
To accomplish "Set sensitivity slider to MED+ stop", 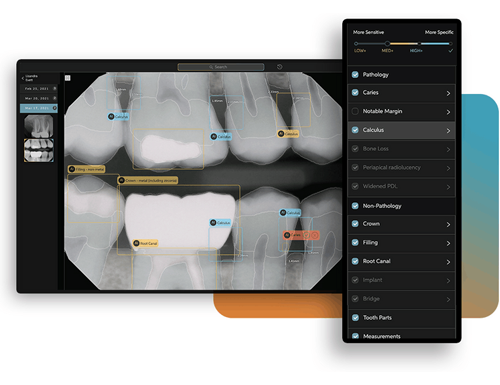I will click(387, 43).
